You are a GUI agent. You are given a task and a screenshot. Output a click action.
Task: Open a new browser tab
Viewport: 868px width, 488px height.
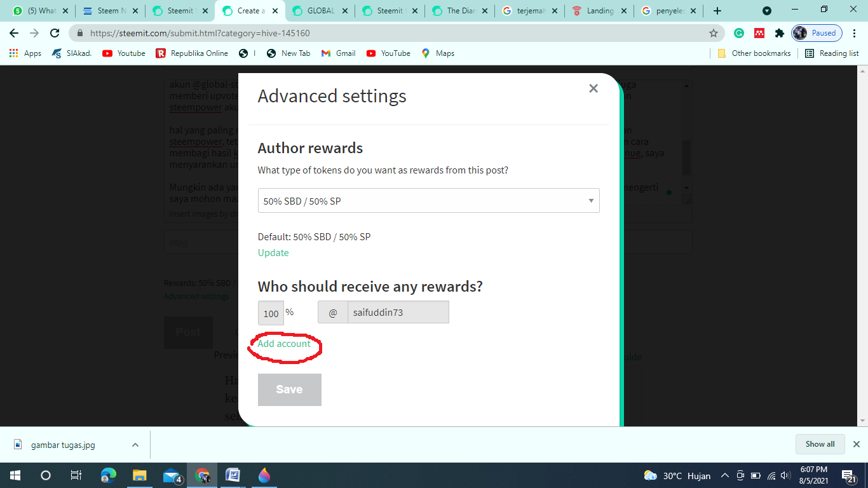[717, 11]
